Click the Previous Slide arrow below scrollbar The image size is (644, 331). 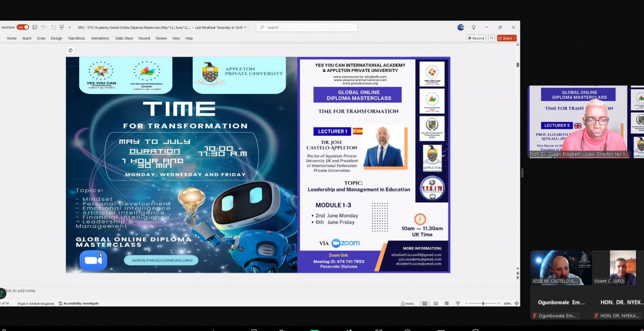(518, 274)
